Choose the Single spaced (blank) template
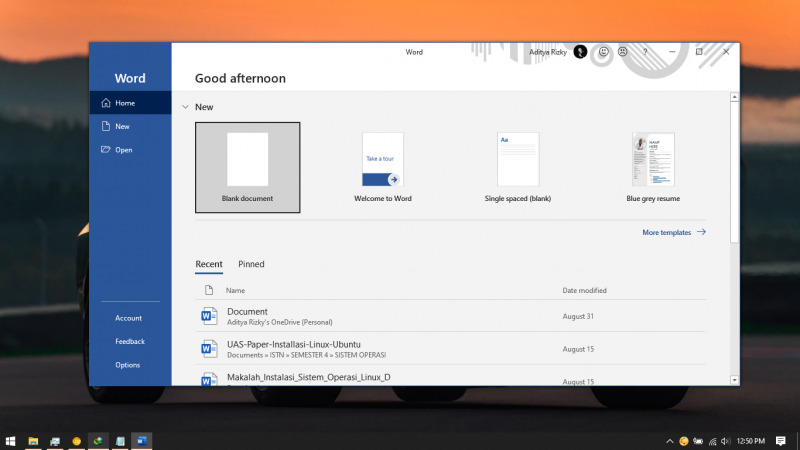This screenshot has width=800, height=450. pyautogui.click(x=518, y=167)
